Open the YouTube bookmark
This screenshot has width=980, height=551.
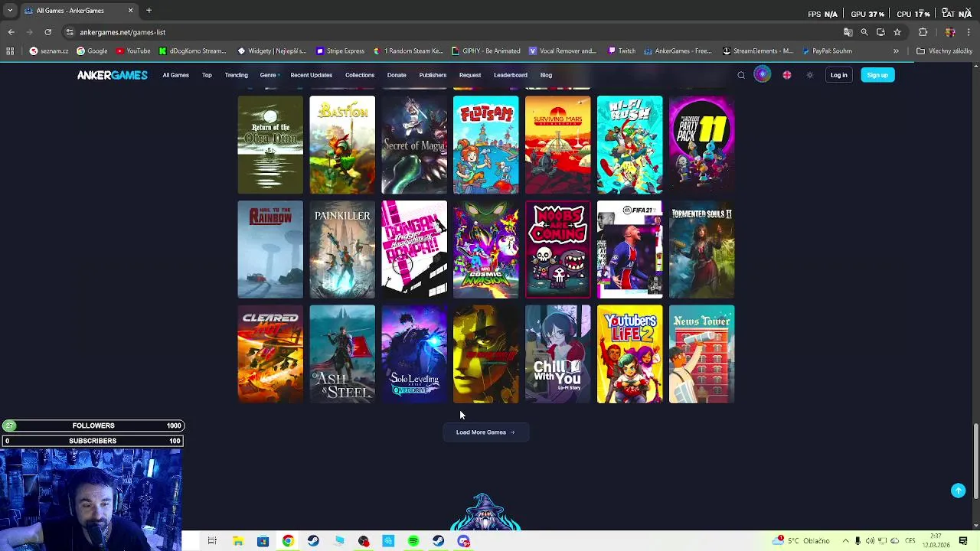[x=133, y=51]
